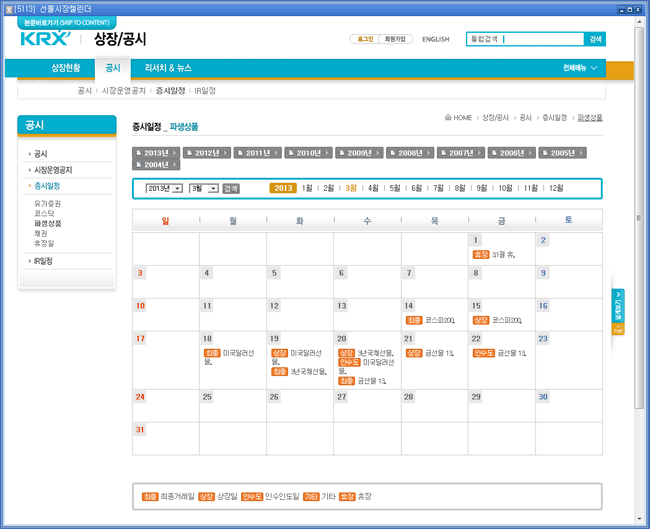650x529 pixels.
Task: Expand the 전체메뉴 menu
Action: pyautogui.click(x=582, y=68)
